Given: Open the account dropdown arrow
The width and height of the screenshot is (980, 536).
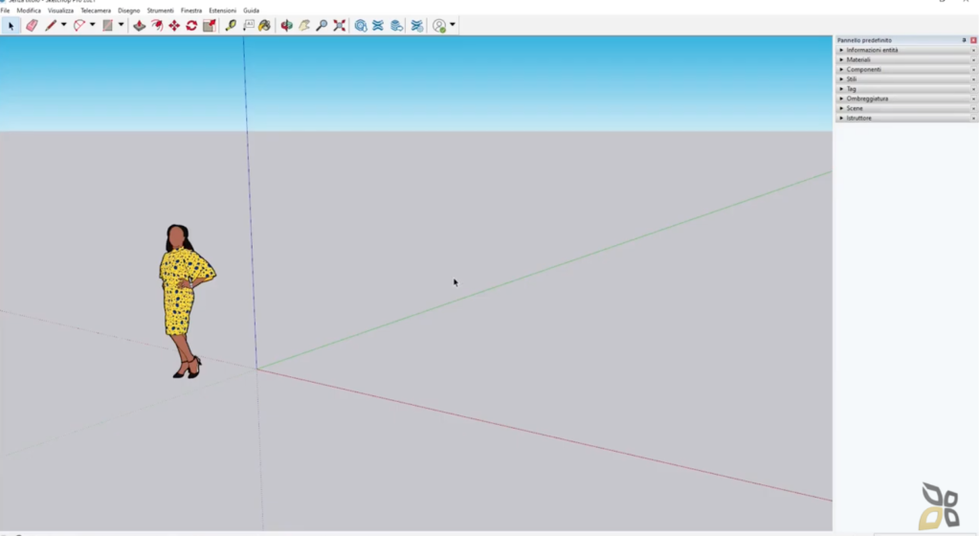Looking at the screenshot, I should (x=453, y=25).
